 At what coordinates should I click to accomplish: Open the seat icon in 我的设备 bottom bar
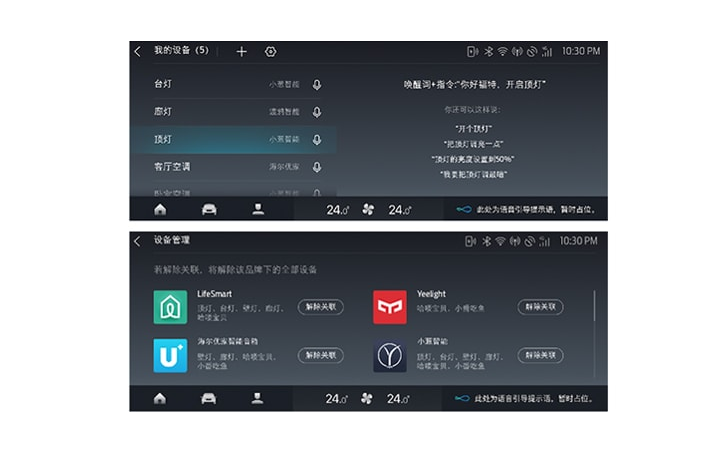coord(258,209)
